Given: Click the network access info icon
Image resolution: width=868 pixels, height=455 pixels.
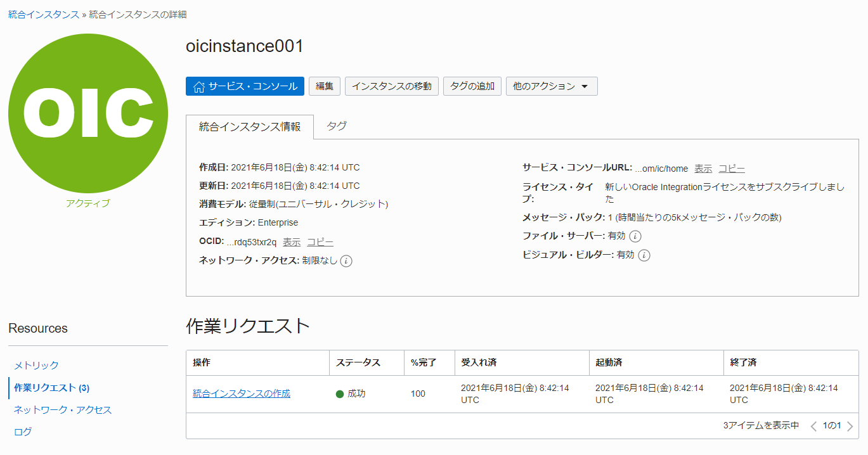Looking at the screenshot, I should tap(346, 260).
